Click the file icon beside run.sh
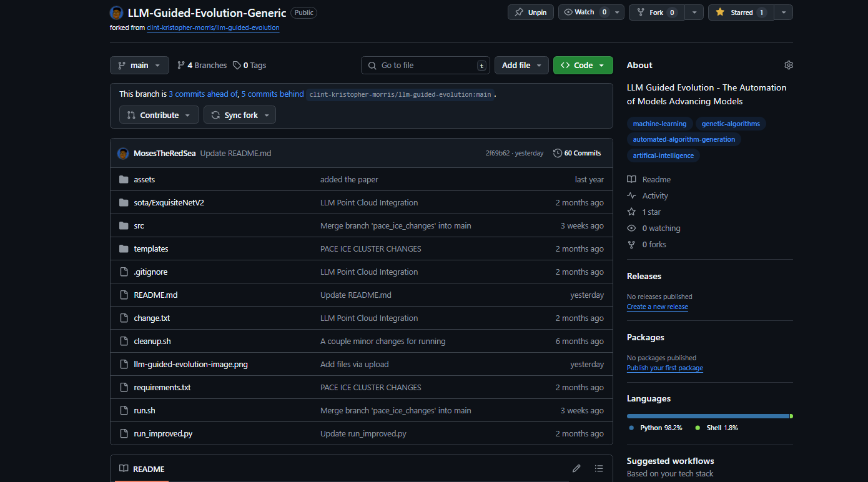Image resolution: width=868 pixels, height=482 pixels. click(123, 410)
